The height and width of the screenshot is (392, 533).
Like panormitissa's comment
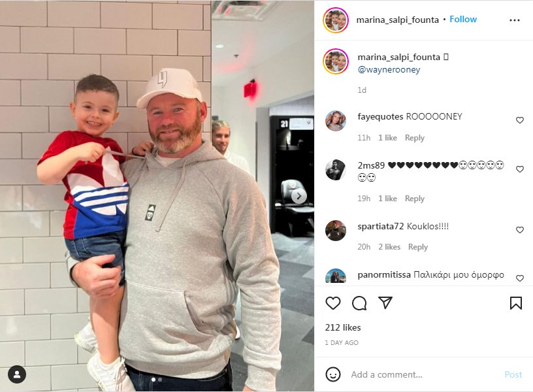click(519, 278)
